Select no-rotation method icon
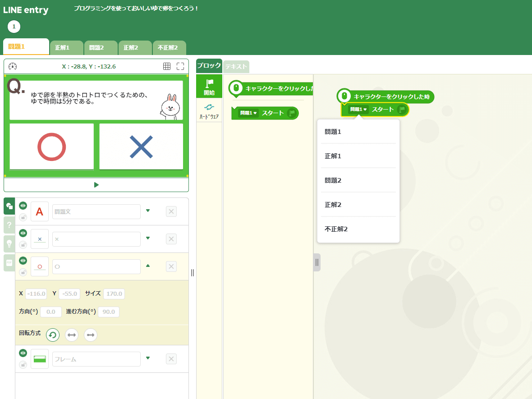 [x=91, y=335]
